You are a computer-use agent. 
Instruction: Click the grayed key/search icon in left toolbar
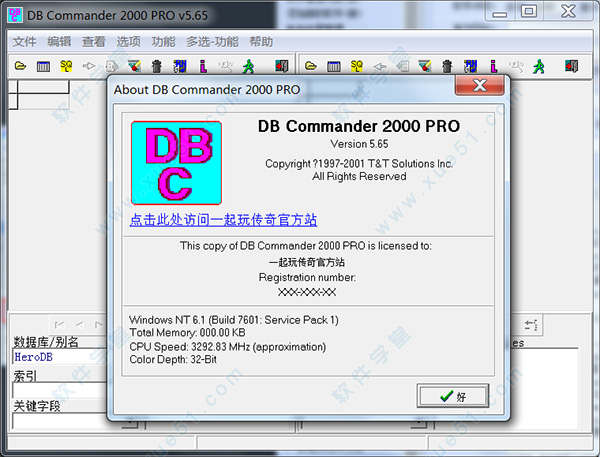[225, 66]
